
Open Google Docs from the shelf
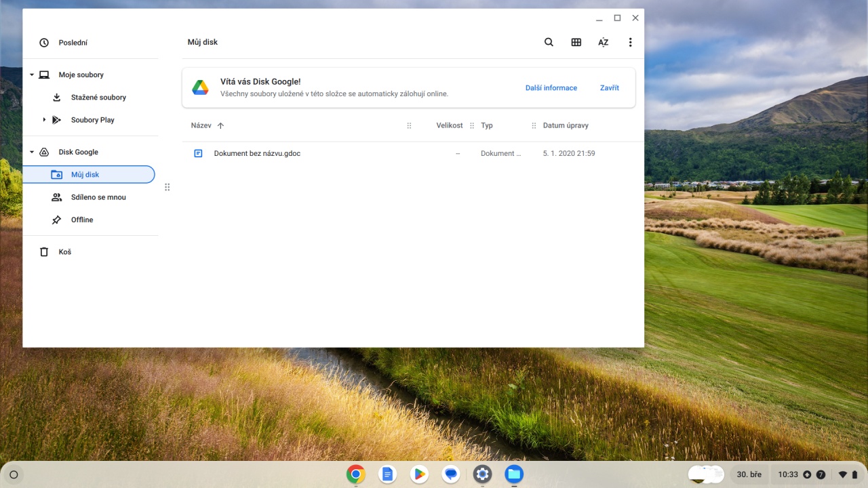(x=387, y=474)
